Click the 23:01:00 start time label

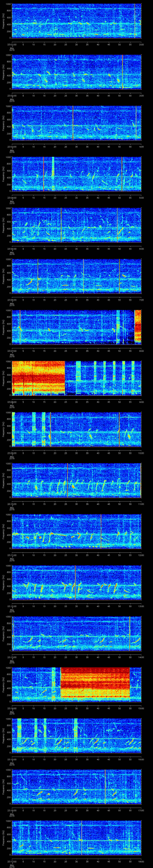12,44
